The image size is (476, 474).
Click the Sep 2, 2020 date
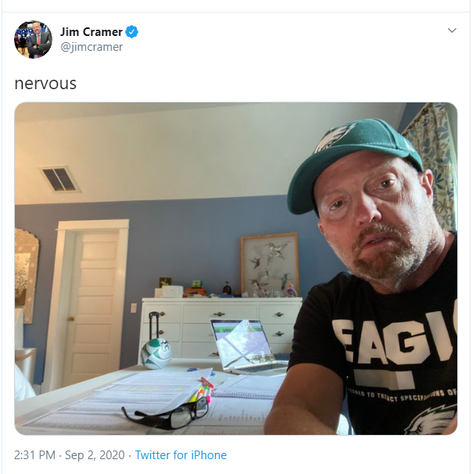95,455
